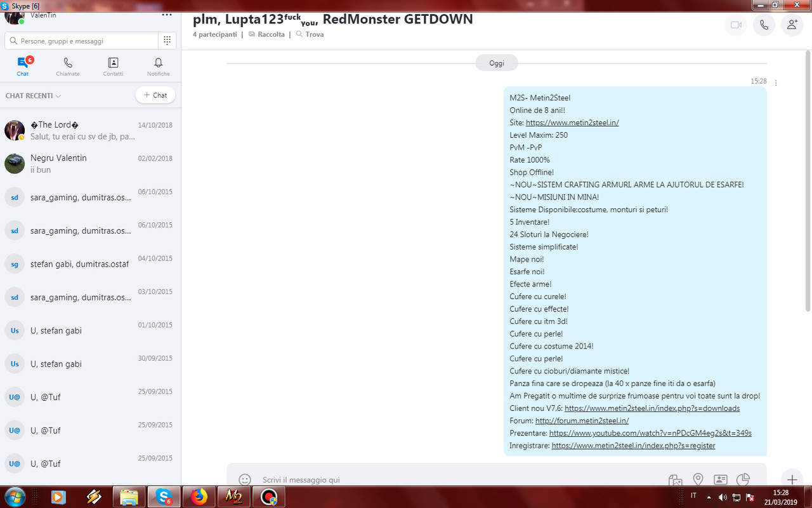Open the YouTube presentation link
Viewport: 812px width, 508px height.
650,433
